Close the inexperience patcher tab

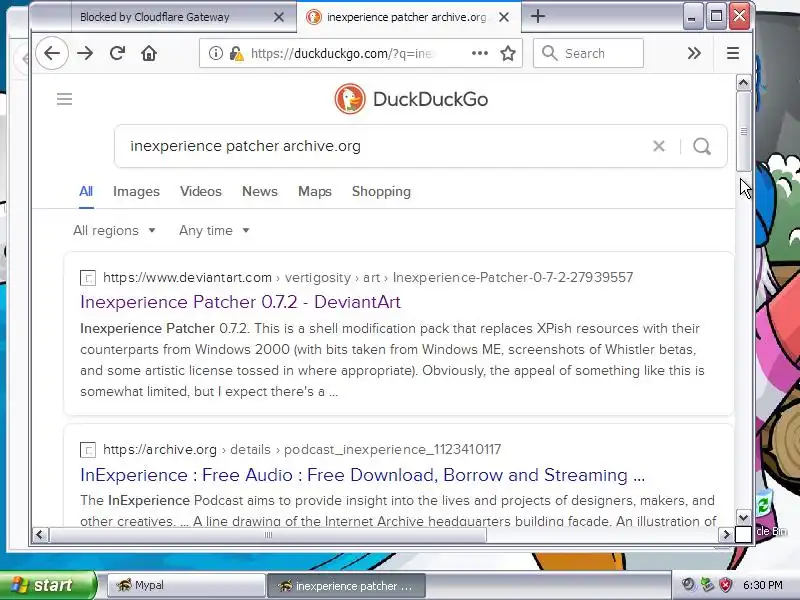tap(504, 17)
